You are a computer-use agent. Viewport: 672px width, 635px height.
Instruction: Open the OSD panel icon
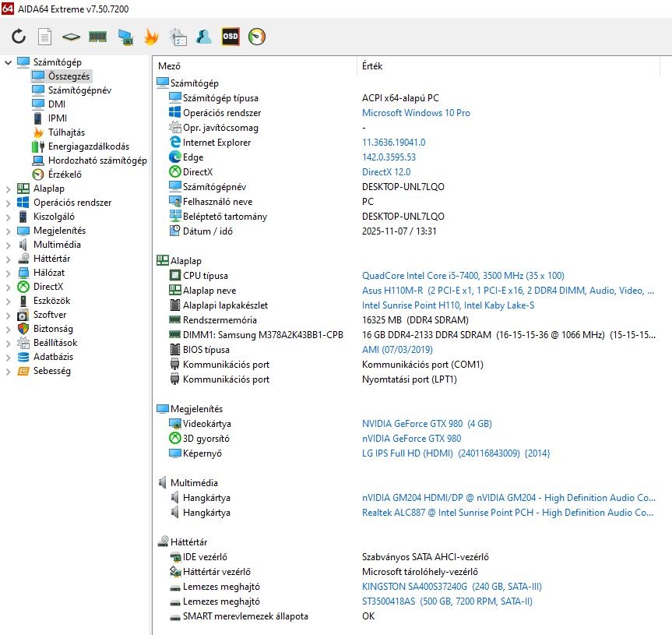coord(230,37)
